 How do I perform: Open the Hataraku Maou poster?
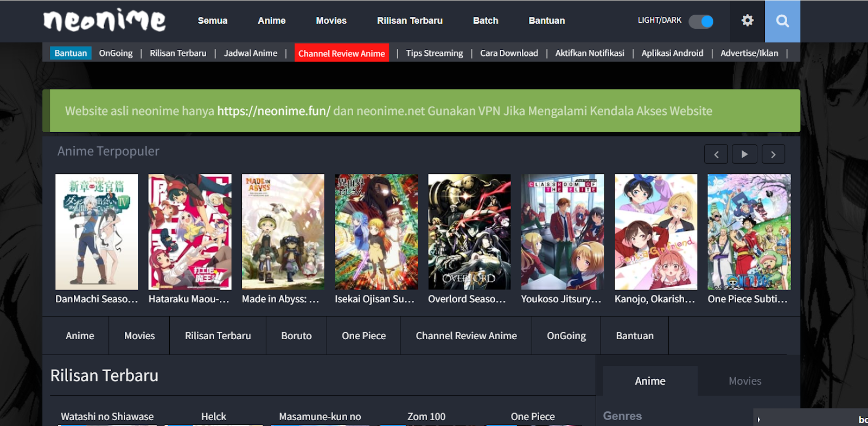tap(190, 232)
